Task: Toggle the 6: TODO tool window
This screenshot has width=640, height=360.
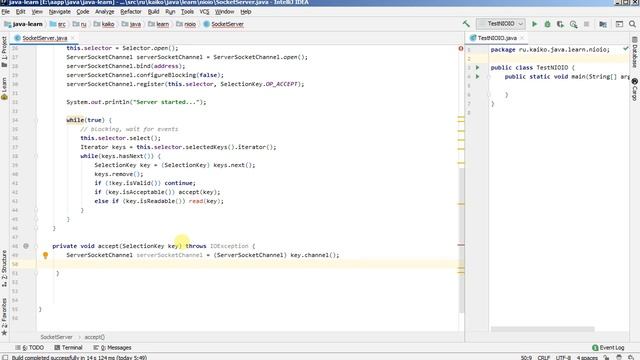Action: click(29, 347)
